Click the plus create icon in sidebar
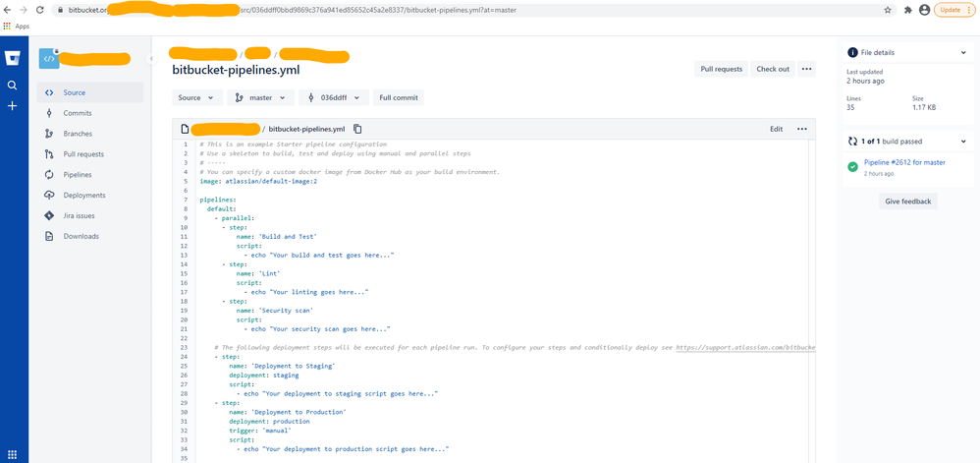This screenshot has height=463, width=980. click(x=12, y=106)
